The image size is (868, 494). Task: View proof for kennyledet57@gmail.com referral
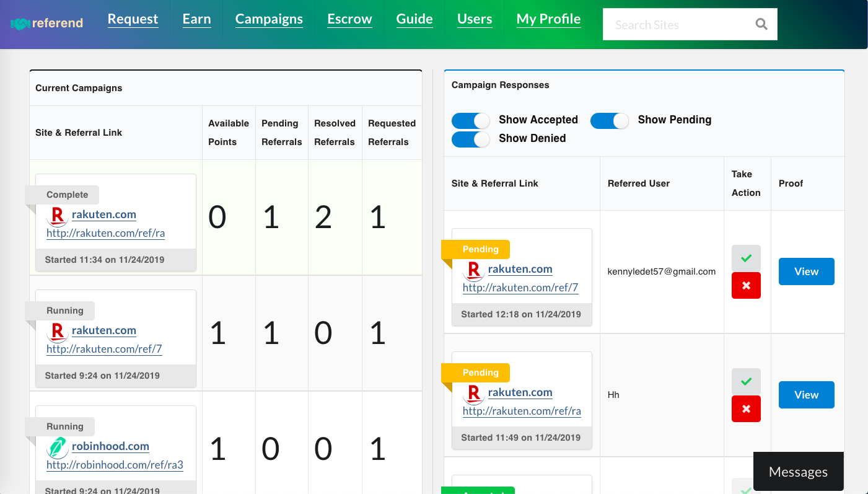[806, 271]
